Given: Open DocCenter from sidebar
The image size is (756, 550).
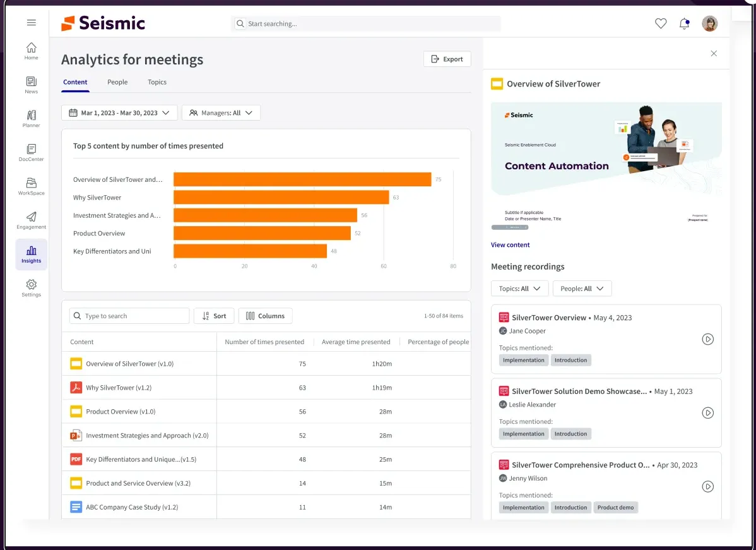Looking at the screenshot, I should (32, 152).
